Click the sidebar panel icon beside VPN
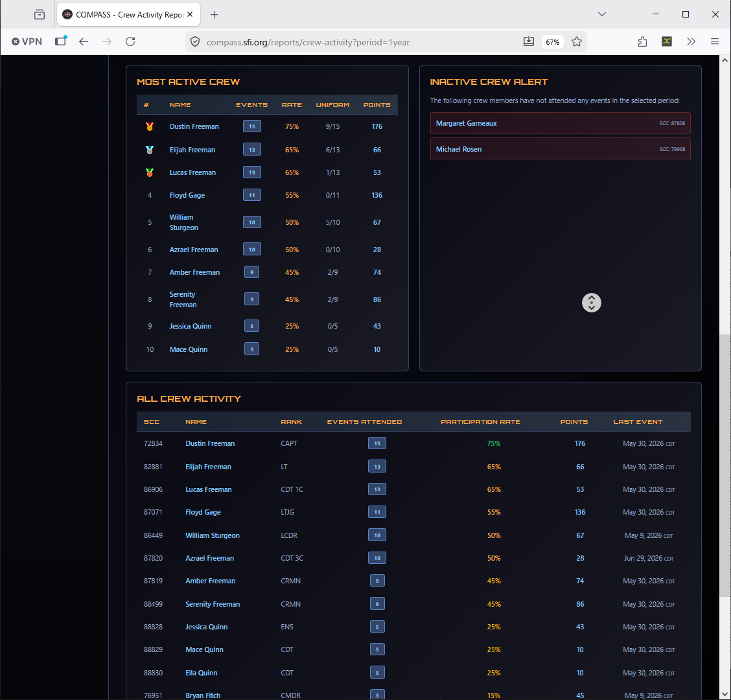 click(61, 41)
